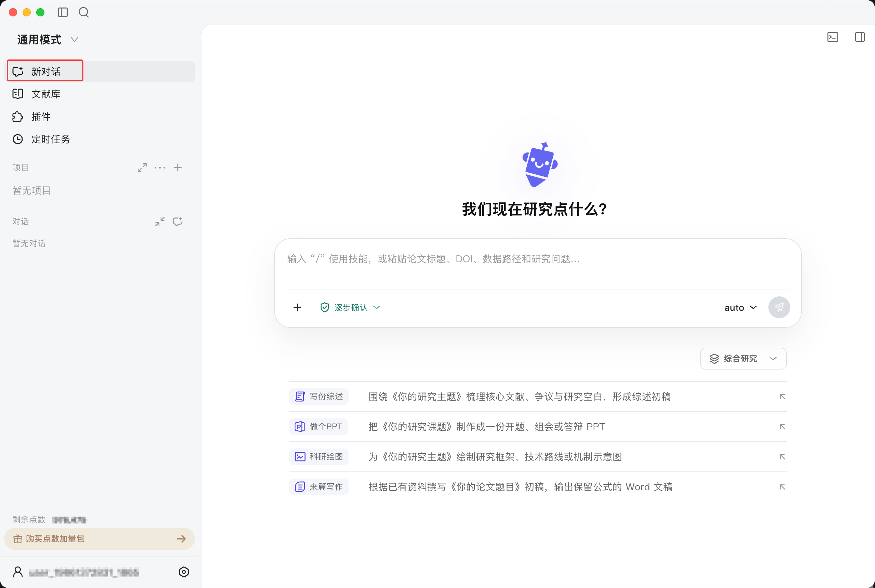Select the 来篇写作 skill tag
The height and width of the screenshot is (588, 875).
[319, 487]
